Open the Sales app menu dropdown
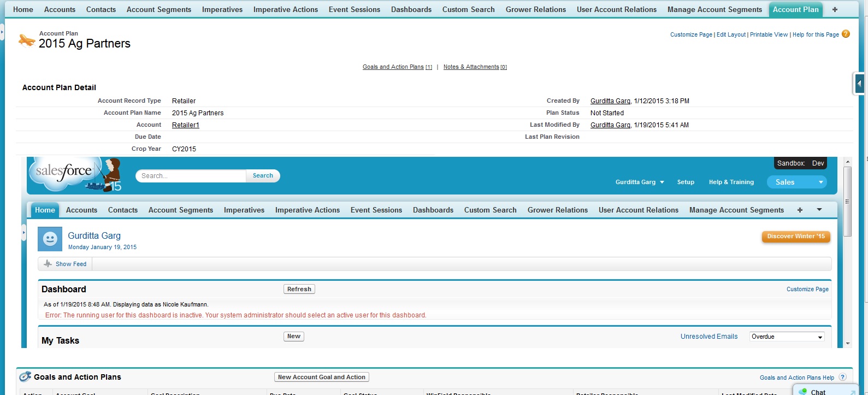This screenshot has height=395, width=868. click(797, 182)
